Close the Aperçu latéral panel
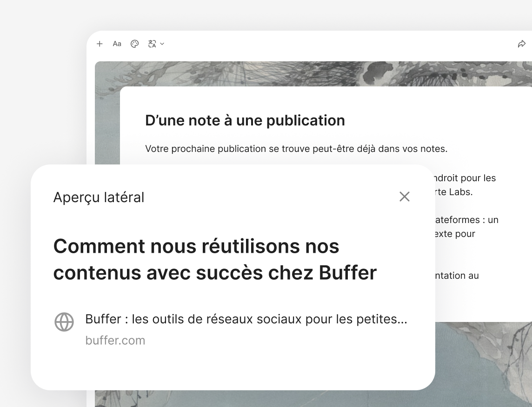The width and height of the screenshot is (532, 407). point(405,197)
